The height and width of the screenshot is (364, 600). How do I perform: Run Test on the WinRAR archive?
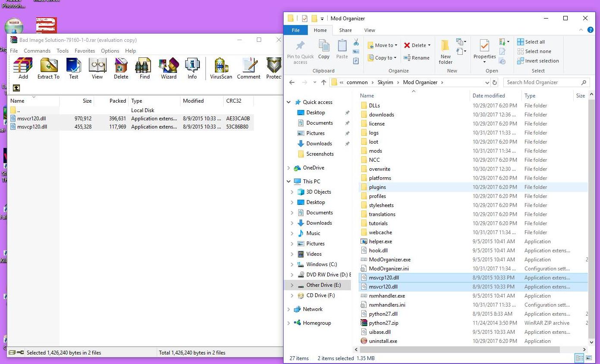click(74, 68)
